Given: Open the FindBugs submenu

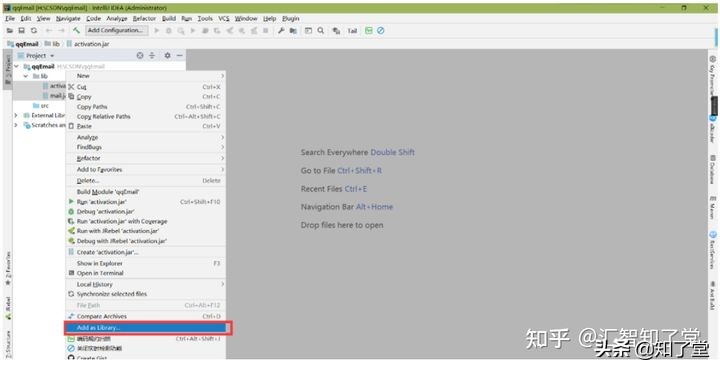Looking at the screenshot, I should click(146, 147).
